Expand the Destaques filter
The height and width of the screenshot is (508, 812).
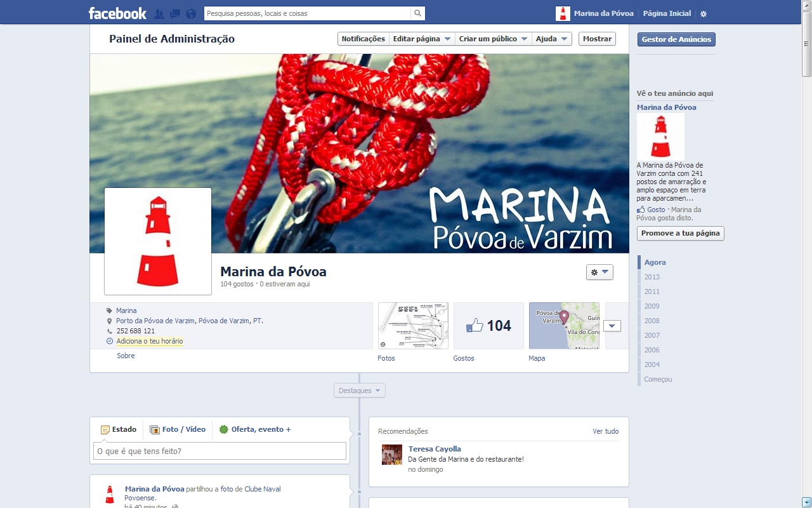359,391
